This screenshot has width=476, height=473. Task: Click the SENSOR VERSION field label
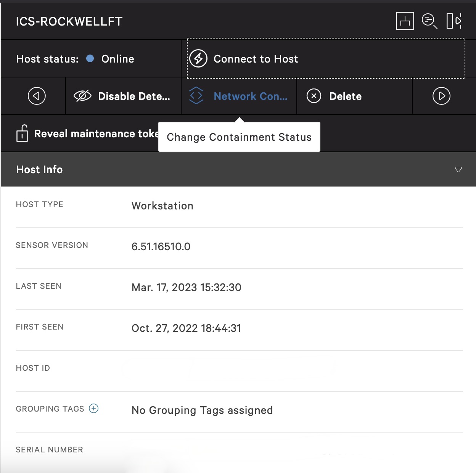click(x=52, y=245)
